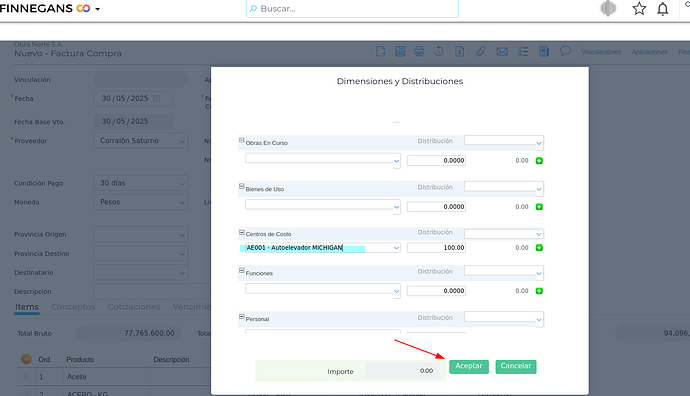Image resolution: width=690 pixels, height=396 pixels.
Task: Add a row under Funciones
Action: pyautogui.click(x=539, y=291)
